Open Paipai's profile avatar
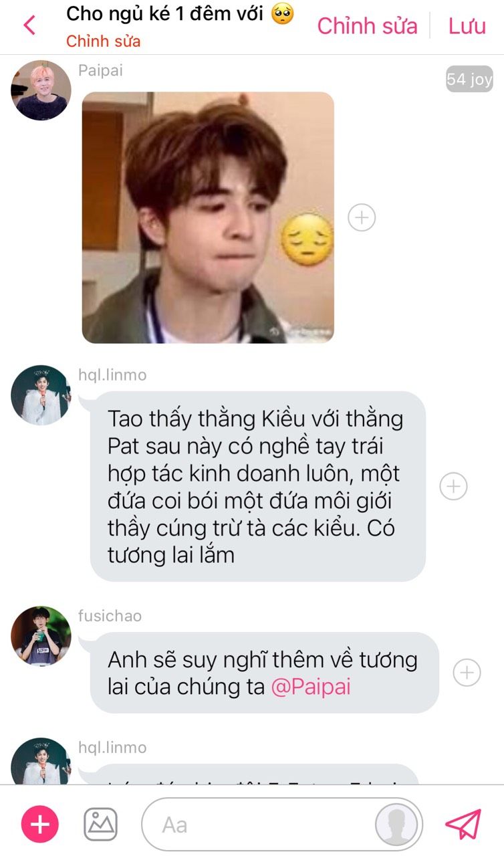 point(41,90)
